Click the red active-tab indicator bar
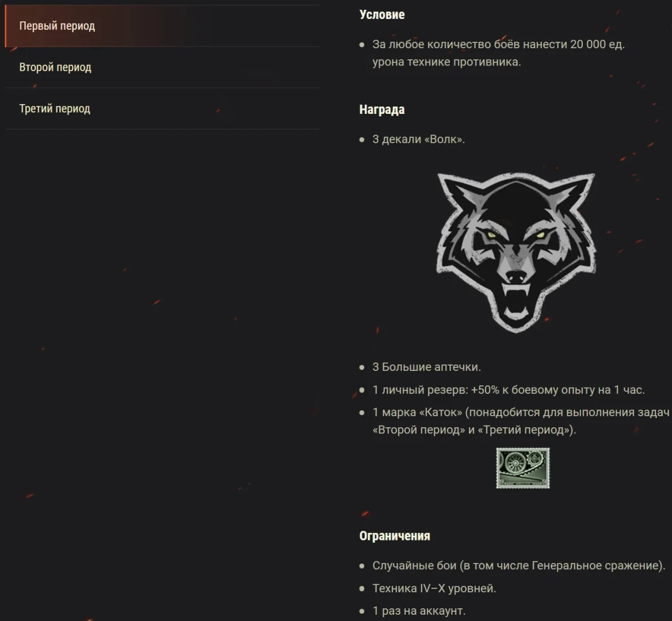Image resolution: width=672 pixels, height=621 pixels. pyautogui.click(x=6, y=26)
